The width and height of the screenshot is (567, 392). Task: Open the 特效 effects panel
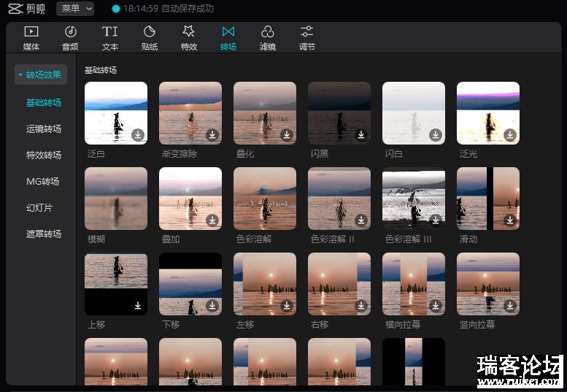click(189, 38)
